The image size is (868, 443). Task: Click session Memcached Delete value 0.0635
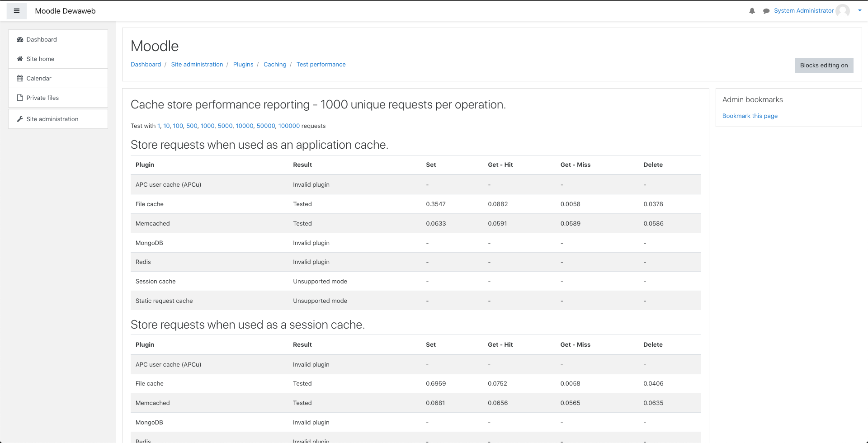[653, 403]
